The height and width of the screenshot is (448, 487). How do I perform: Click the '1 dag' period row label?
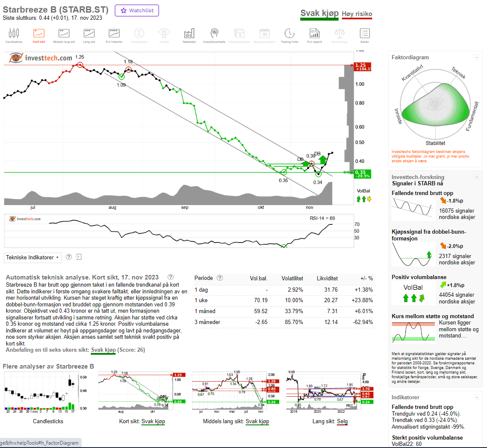pos(201,290)
